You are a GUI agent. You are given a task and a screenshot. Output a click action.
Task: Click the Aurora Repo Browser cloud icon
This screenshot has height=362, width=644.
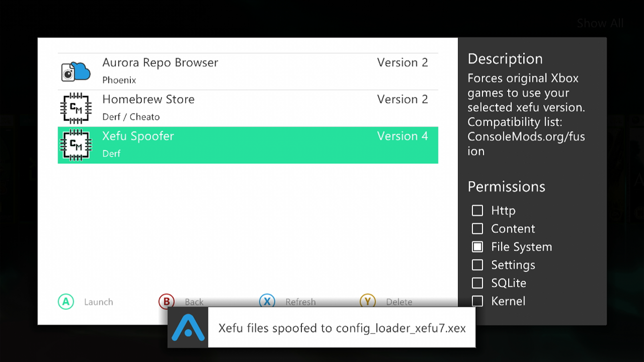pos(75,71)
